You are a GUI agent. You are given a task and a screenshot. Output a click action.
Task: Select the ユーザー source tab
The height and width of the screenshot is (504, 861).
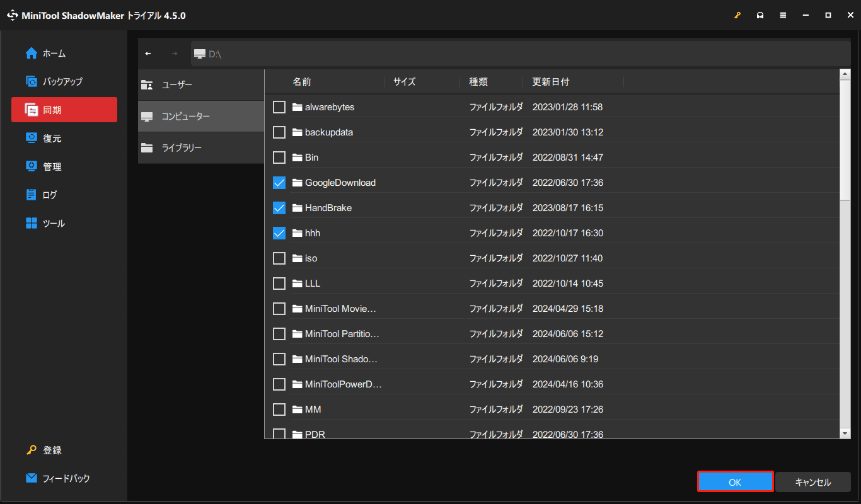point(201,85)
